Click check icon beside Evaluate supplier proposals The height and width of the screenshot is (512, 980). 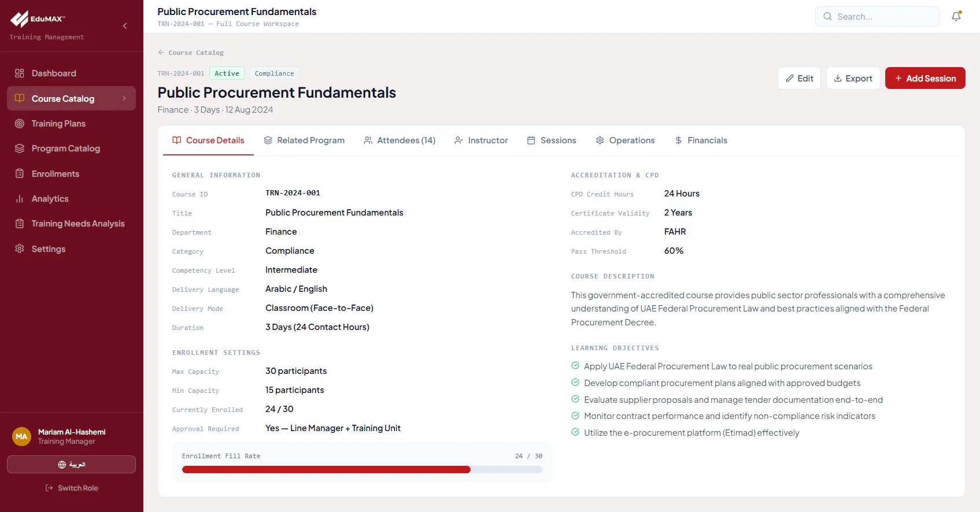point(575,399)
